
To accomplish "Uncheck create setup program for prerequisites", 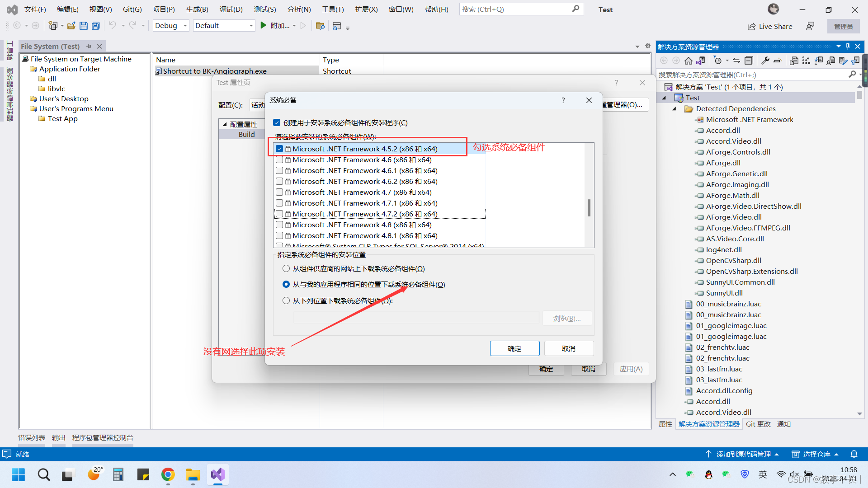I will pos(277,123).
